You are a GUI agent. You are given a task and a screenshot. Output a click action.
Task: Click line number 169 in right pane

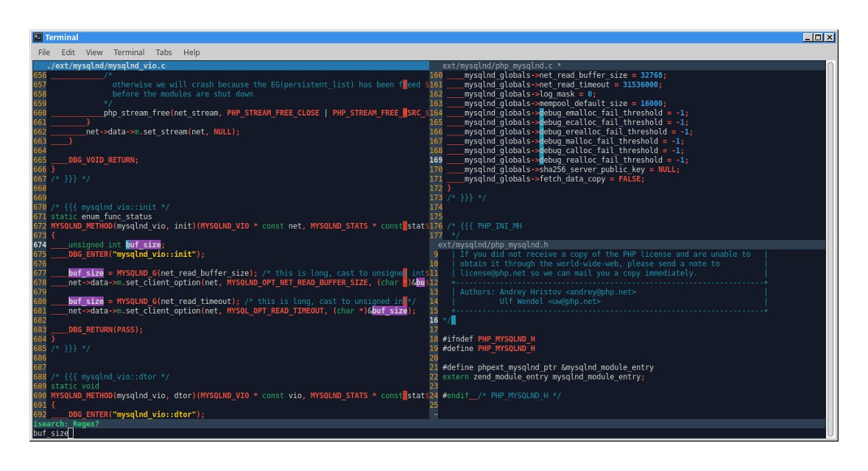point(436,160)
